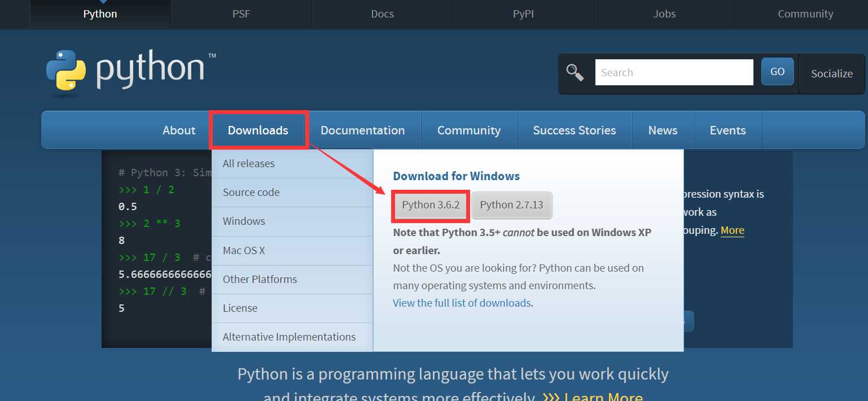Click the magnifying glass search icon
The image size is (868, 401).
[575, 72]
